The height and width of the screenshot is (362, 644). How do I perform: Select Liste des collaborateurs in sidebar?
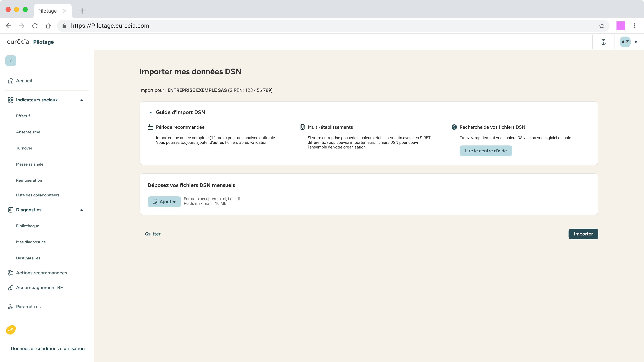(38, 195)
